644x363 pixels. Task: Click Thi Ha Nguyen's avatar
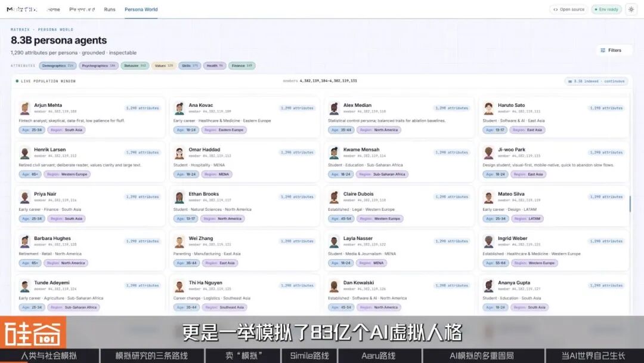pyautogui.click(x=179, y=286)
